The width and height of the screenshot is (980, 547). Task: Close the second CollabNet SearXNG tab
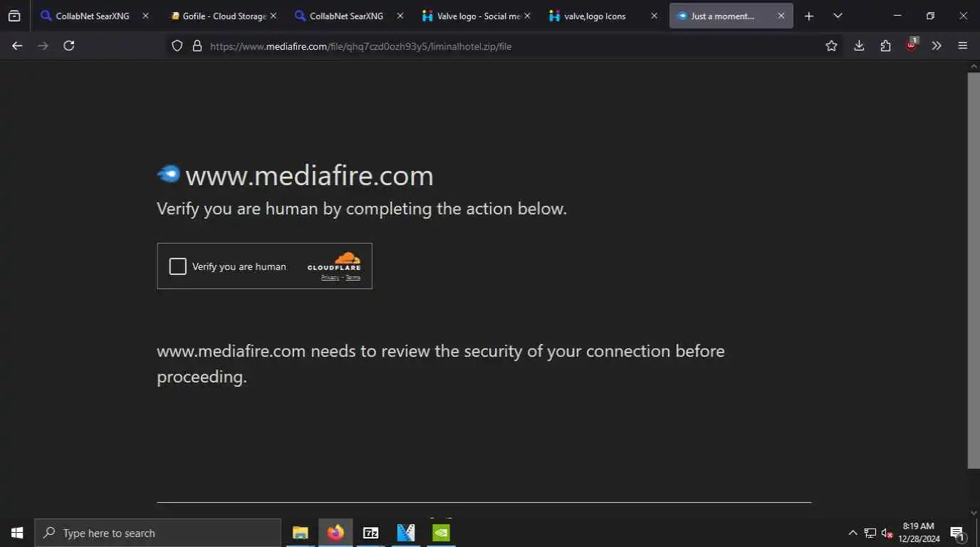pos(400,16)
